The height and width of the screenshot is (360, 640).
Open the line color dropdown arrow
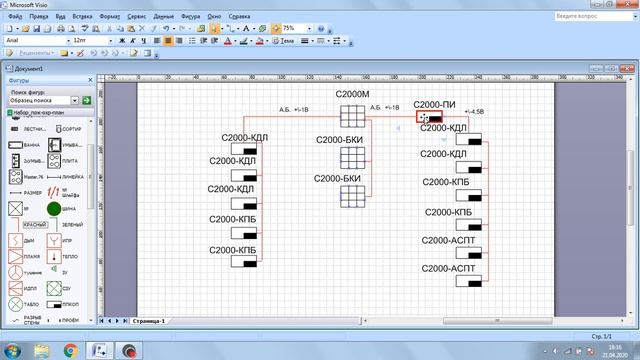pos(251,41)
